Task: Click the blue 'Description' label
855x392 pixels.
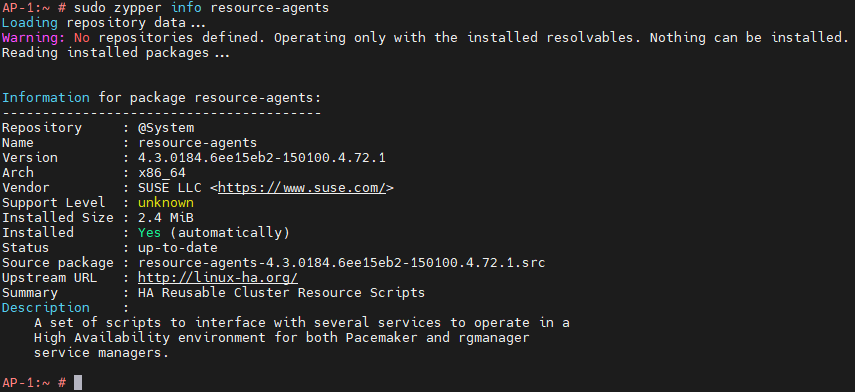Action: point(46,307)
